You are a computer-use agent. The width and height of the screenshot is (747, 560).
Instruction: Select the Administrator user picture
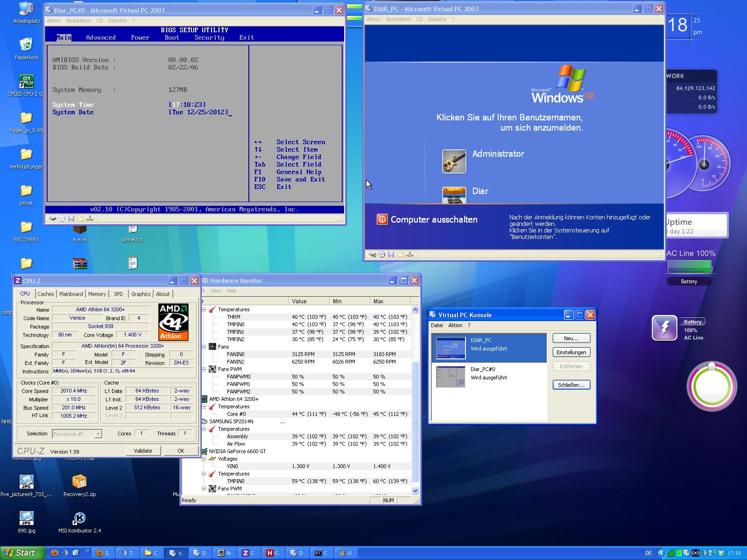tap(454, 161)
